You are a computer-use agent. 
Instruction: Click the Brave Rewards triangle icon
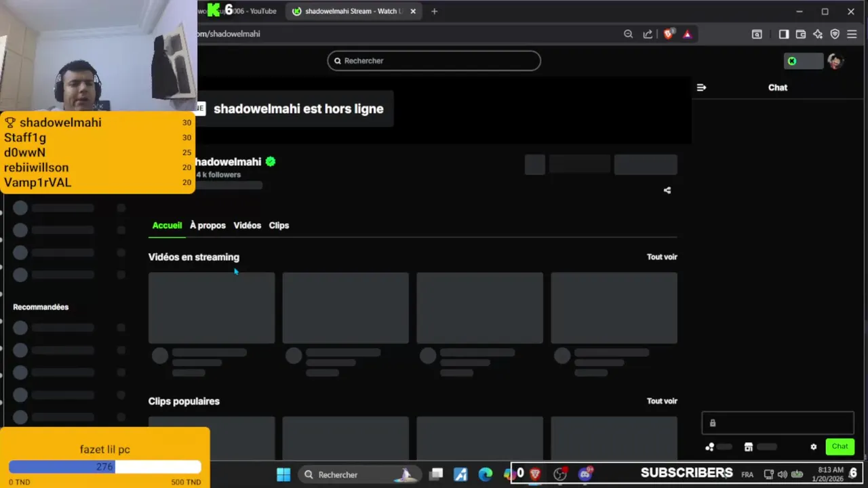pyautogui.click(x=687, y=34)
